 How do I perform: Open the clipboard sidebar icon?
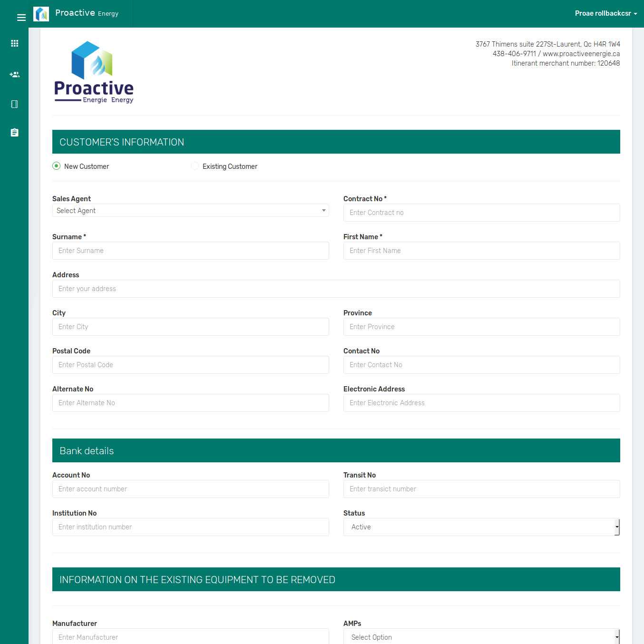[15, 133]
